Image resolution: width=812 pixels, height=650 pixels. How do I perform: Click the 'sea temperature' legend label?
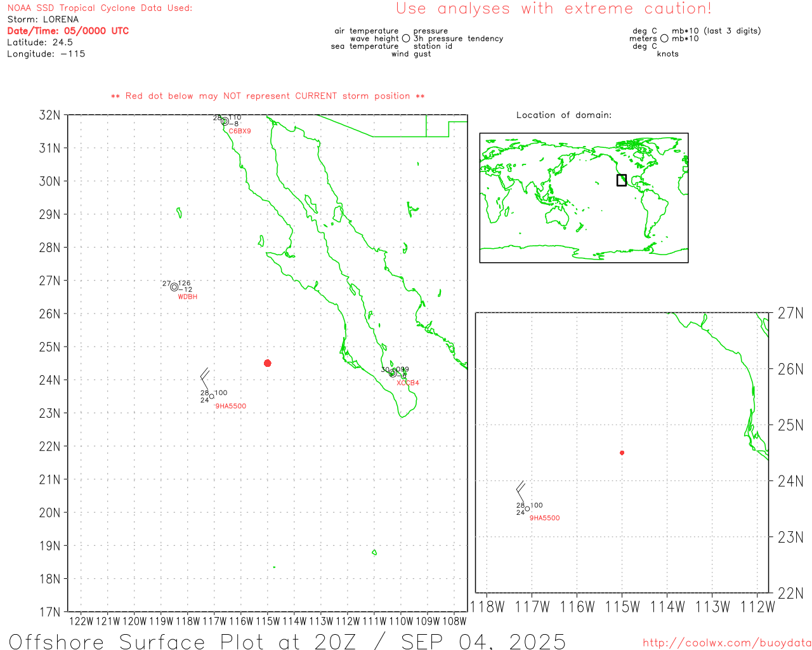point(365,46)
